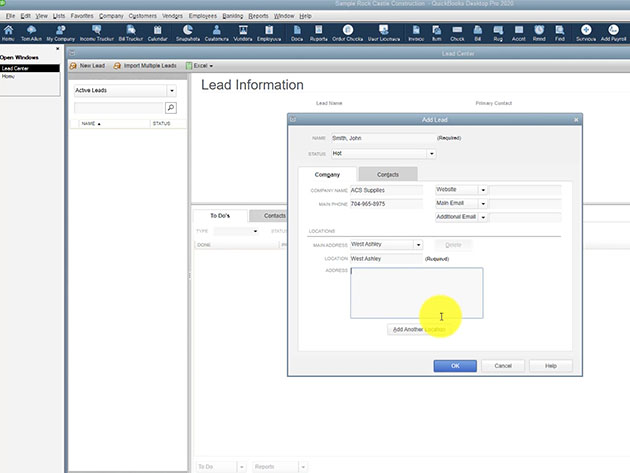Viewport: 630px width, 473px height.
Task: Click the Delete location button
Action: 453,245
